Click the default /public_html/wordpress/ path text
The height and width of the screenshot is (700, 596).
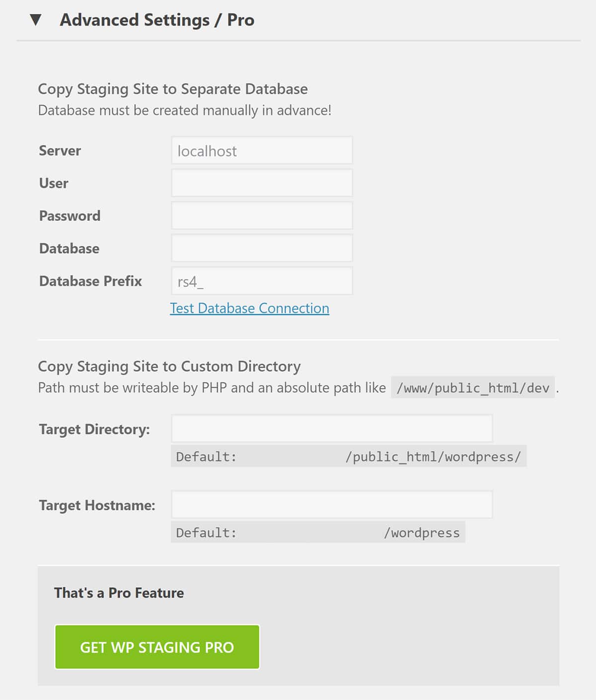(433, 457)
